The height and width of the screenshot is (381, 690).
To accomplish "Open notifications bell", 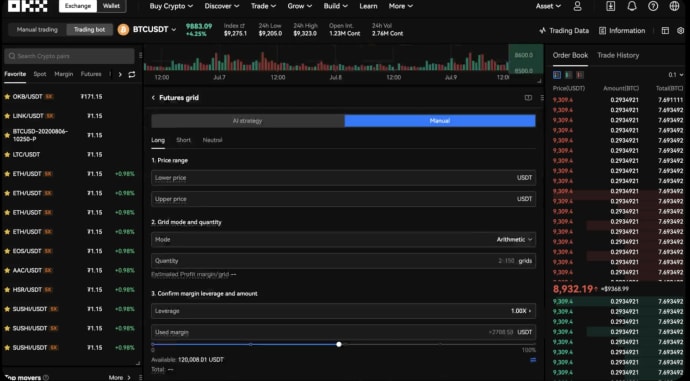I will click(632, 6).
